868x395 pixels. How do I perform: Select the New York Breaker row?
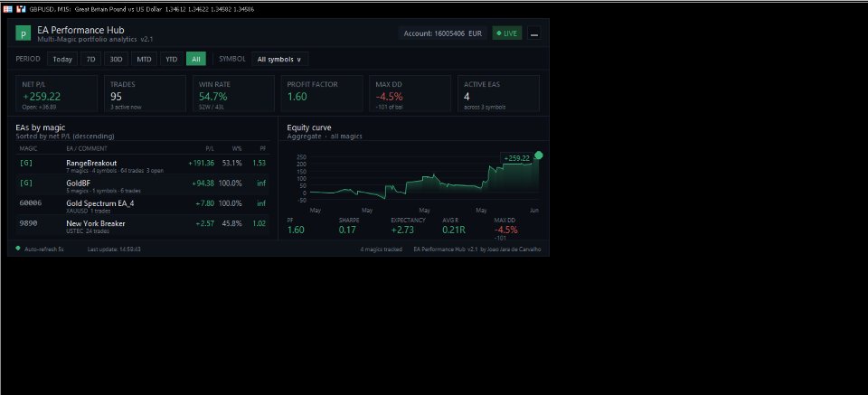(x=142, y=226)
